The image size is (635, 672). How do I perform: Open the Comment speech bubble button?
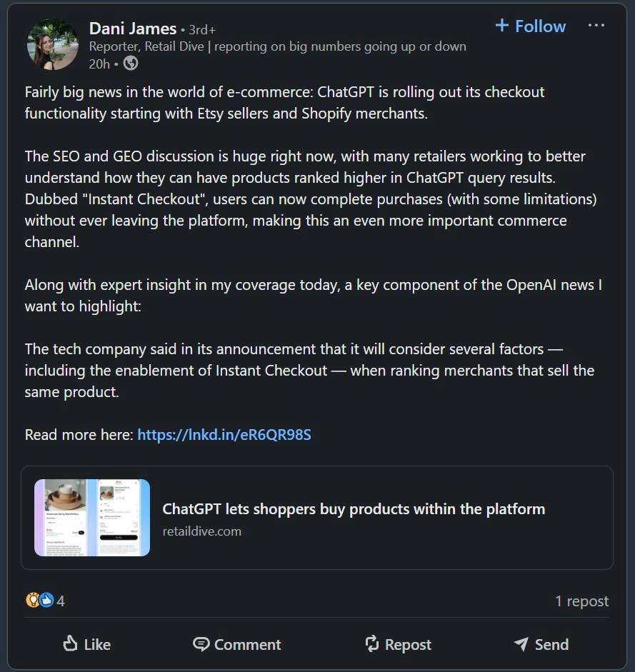pos(237,644)
